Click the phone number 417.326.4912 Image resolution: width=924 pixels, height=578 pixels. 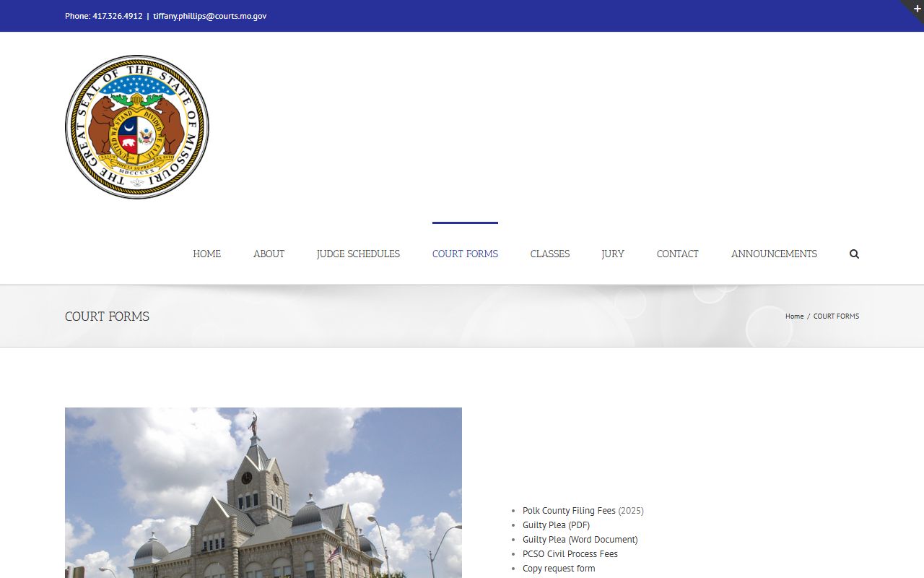point(118,16)
